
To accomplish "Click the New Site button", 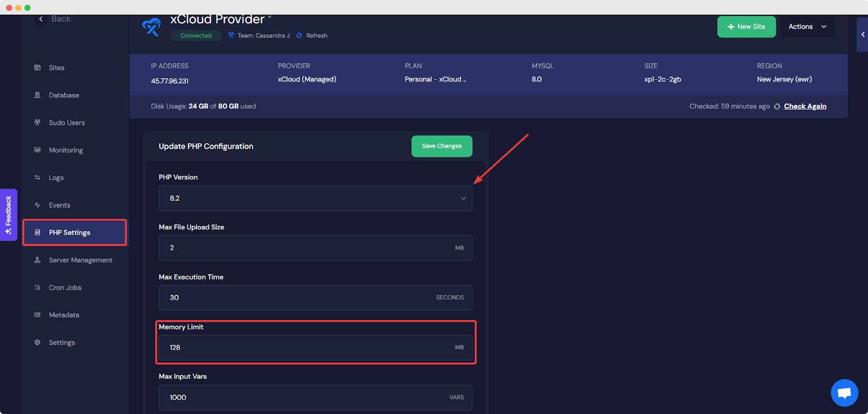I will 746,27.
